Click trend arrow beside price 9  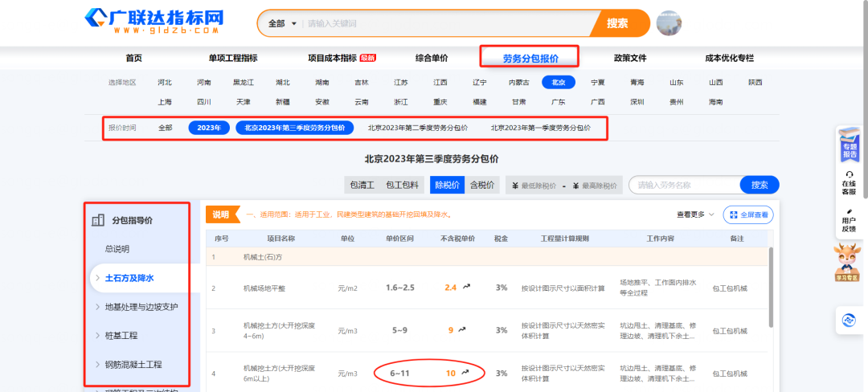pyautogui.click(x=461, y=330)
